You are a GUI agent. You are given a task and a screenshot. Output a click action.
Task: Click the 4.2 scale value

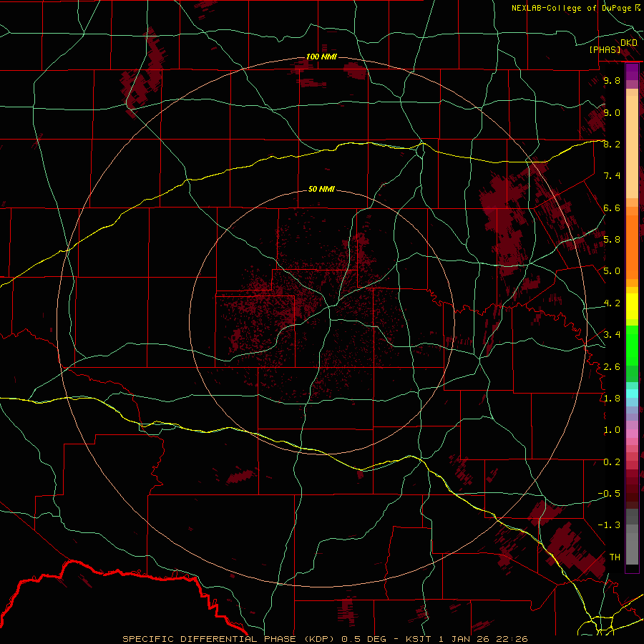612,303
